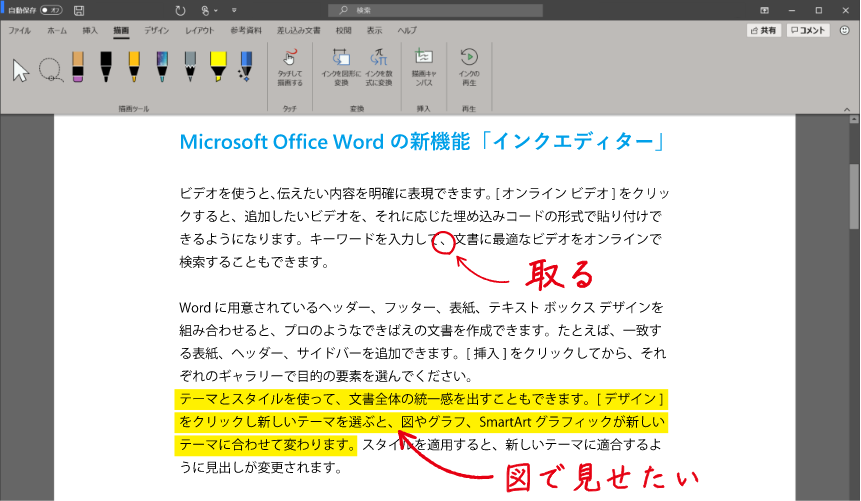Viewport: 861px width, 501px height.
Task: Click in the 検索 search box
Action: point(435,10)
